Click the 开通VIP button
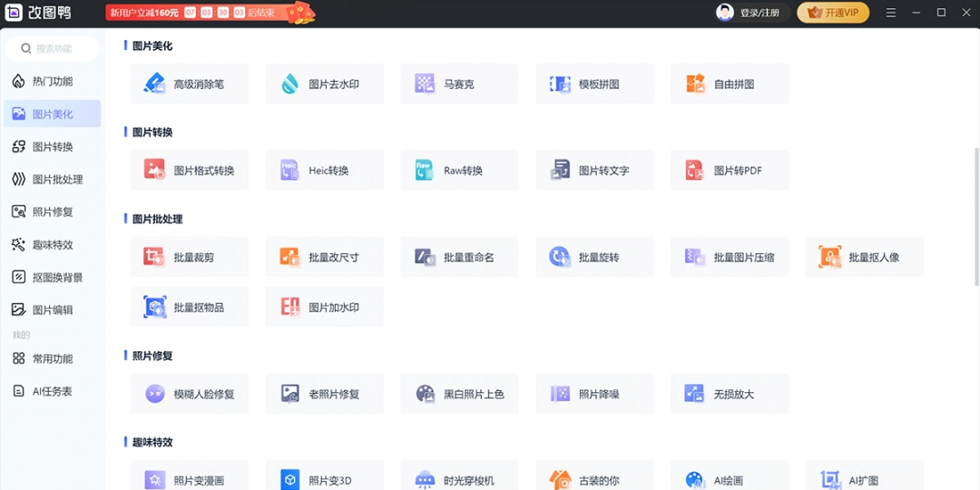 (x=833, y=13)
